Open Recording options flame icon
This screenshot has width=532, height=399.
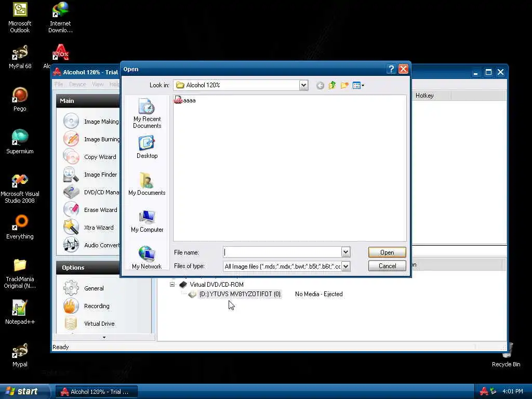[71, 305]
